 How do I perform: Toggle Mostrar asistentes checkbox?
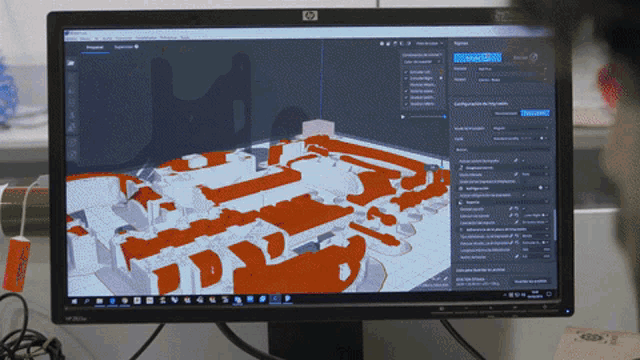[x=406, y=91]
